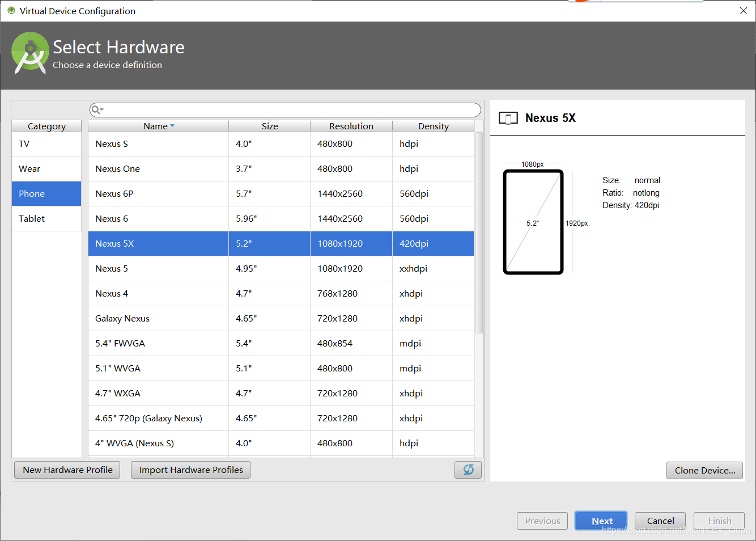Click the 5.96" size cell
The image size is (756, 541).
point(270,219)
